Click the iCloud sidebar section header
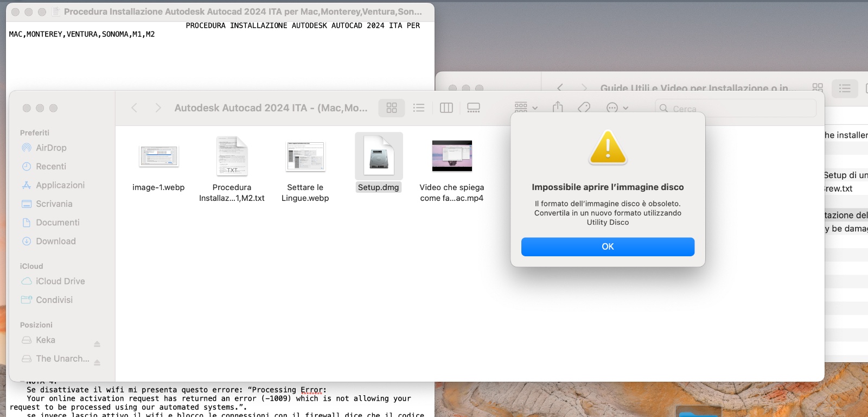Image resolution: width=868 pixels, height=417 pixels. [x=31, y=266]
